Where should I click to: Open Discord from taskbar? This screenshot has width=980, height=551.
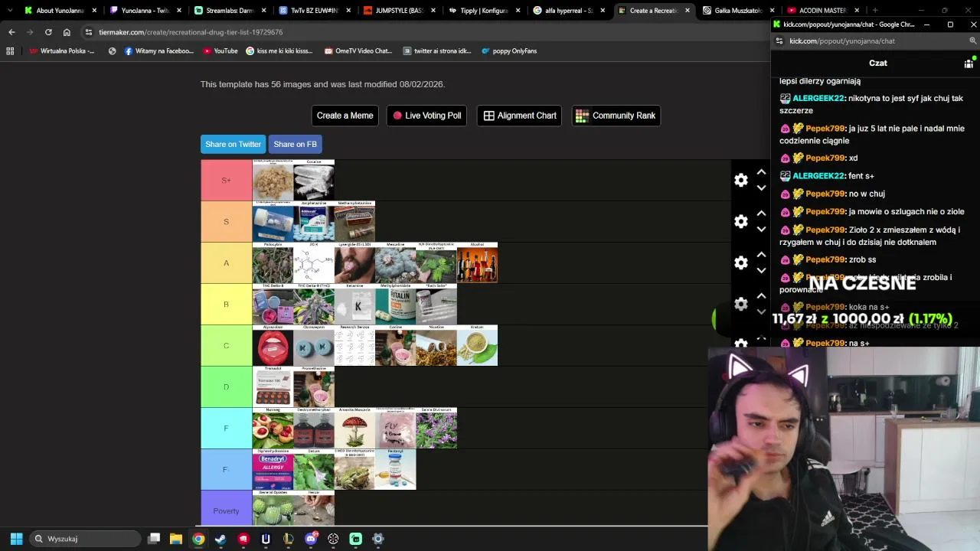(311, 539)
